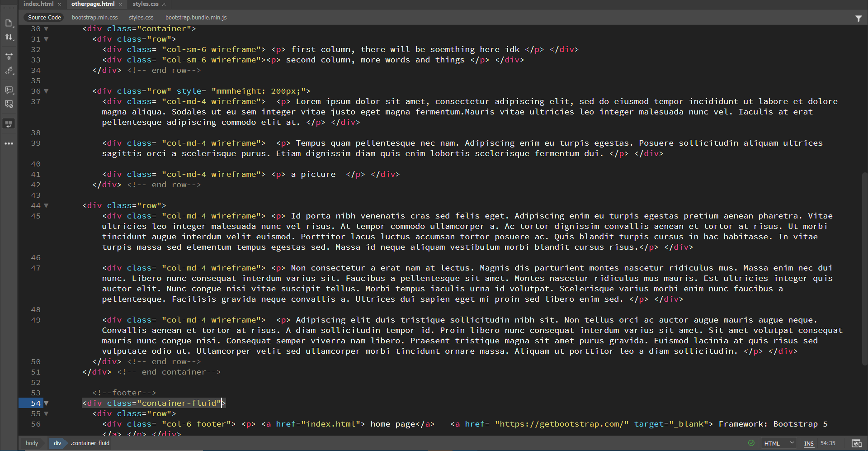Switch to the index.html tab

38,4
